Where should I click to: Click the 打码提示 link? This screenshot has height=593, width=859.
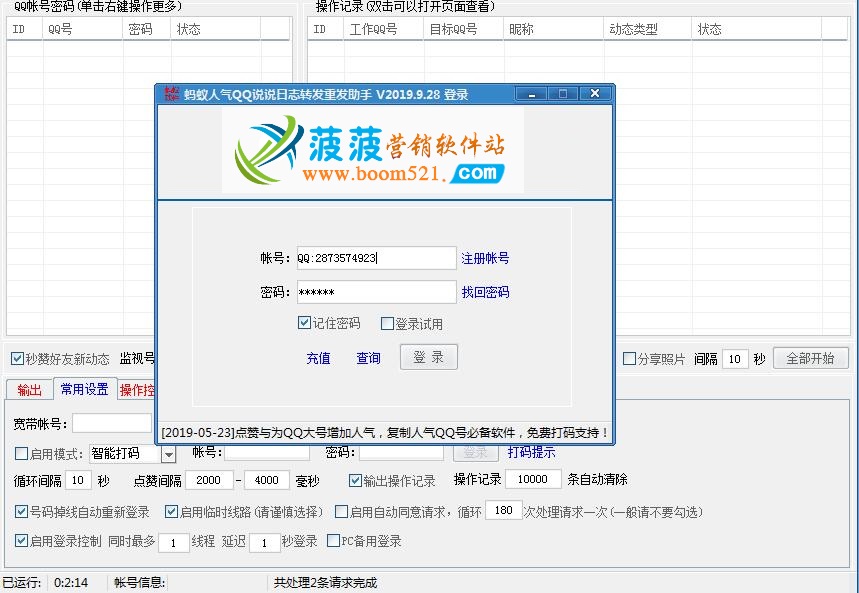coord(531,452)
